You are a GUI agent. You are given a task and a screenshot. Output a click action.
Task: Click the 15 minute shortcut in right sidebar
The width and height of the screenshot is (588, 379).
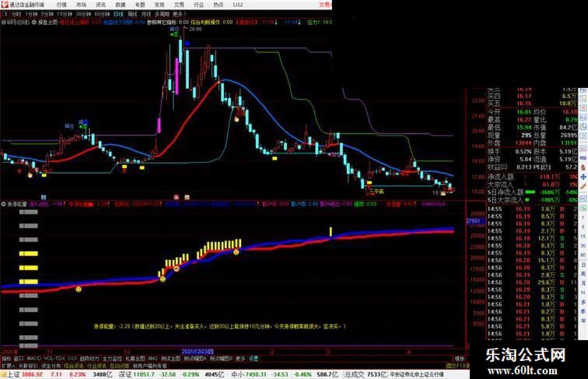pos(584,236)
